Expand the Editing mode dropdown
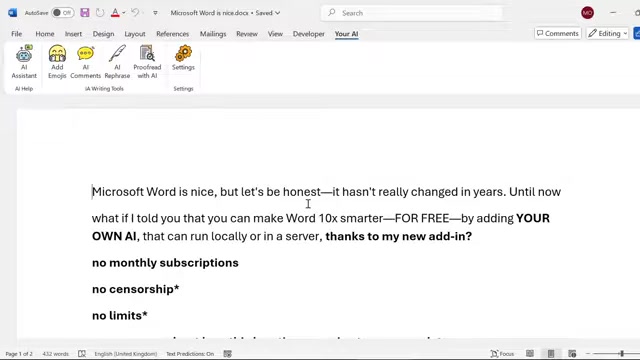Viewport: 640px width, 360px height. pos(607,33)
